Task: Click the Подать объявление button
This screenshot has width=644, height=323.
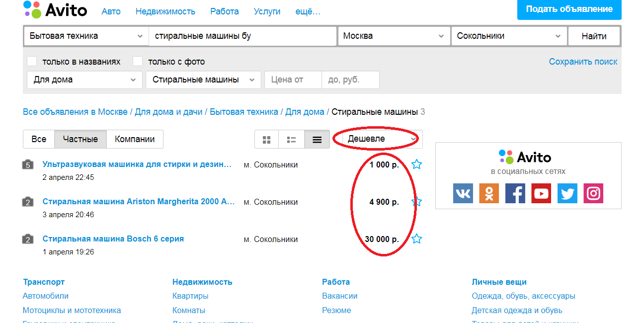Action: (x=569, y=9)
